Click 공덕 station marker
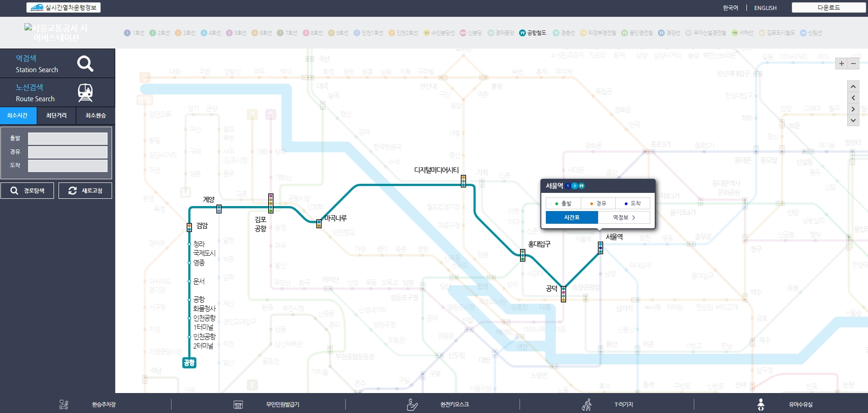This screenshot has height=413, width=868. [563, 294]
